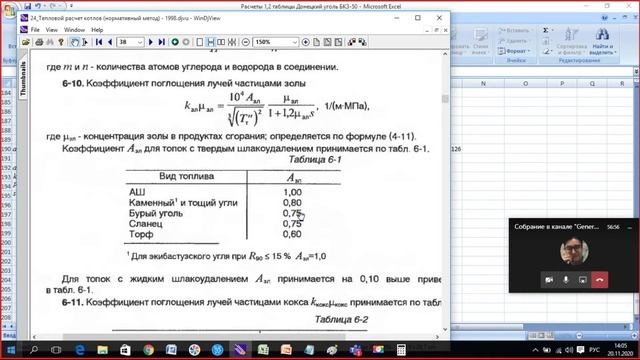The width and height of the screenshot is (640, 360).
Task: Select column P header in Excel
Action: point(562,83)
